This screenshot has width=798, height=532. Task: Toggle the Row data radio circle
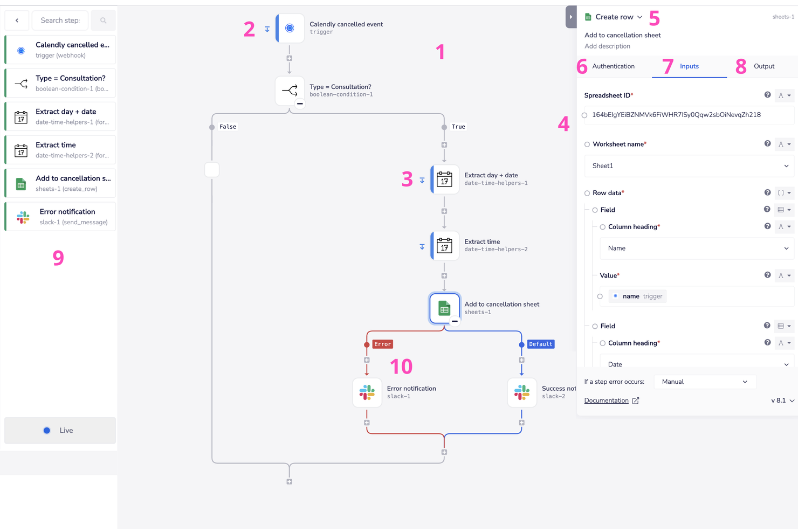pos(587,193)
